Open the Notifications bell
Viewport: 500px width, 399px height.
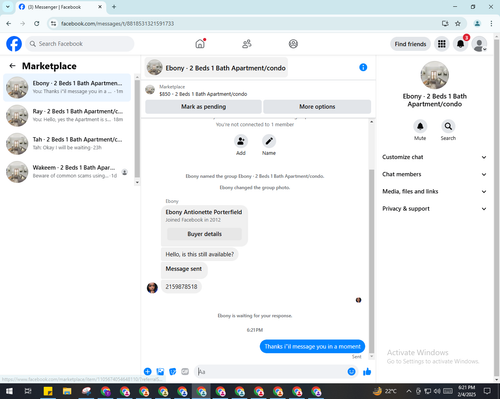[x=460, y=44]
